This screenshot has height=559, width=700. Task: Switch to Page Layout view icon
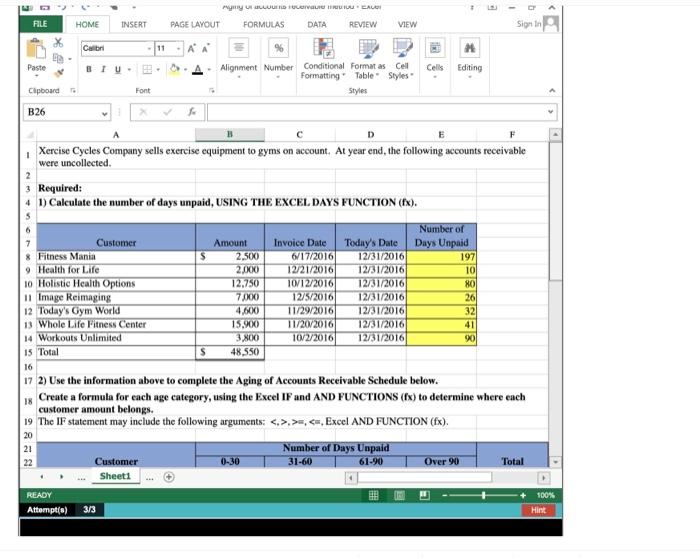400,495
